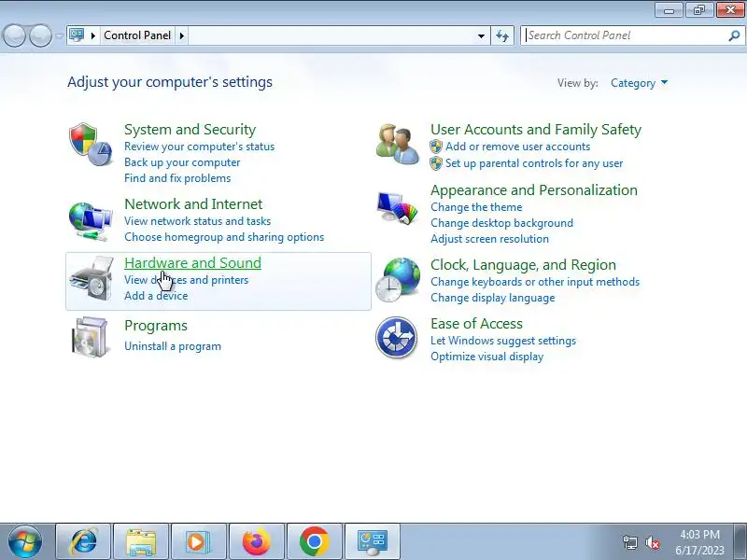Click the Back navigation button

[14, 35]
